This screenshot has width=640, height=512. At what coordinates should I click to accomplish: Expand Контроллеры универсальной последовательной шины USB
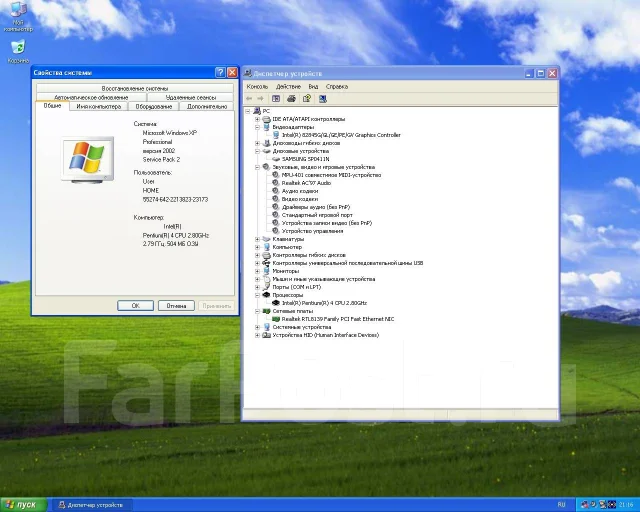tap(258, 263)
